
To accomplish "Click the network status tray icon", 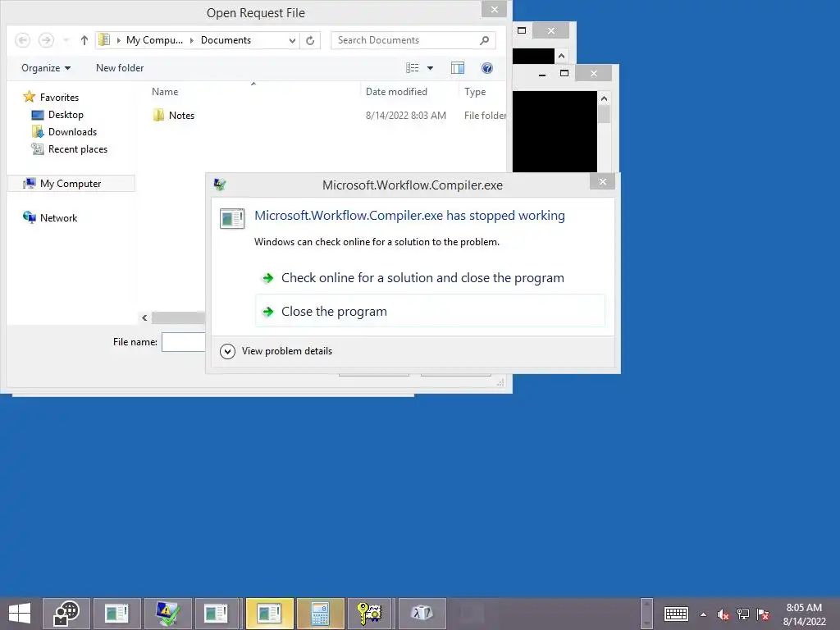I will pyautogui.click(x=743, y=614).
